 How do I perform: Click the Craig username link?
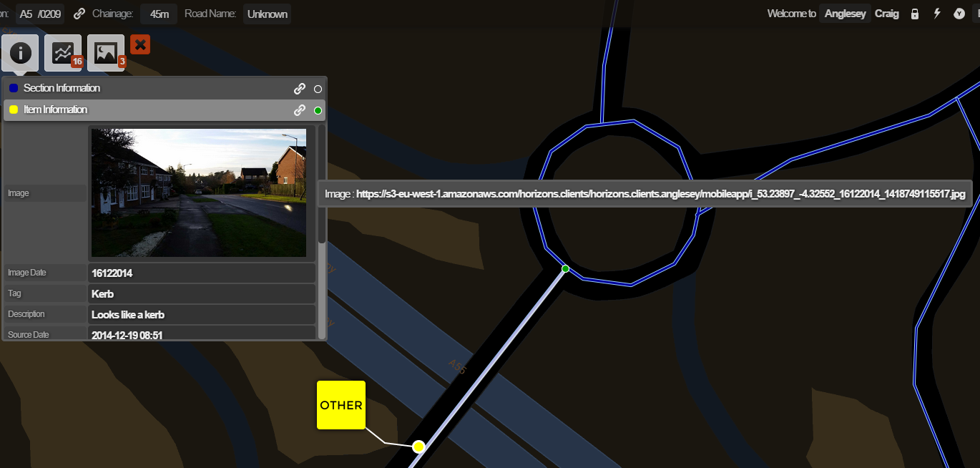pyautogui.click(x=887, y=14)
